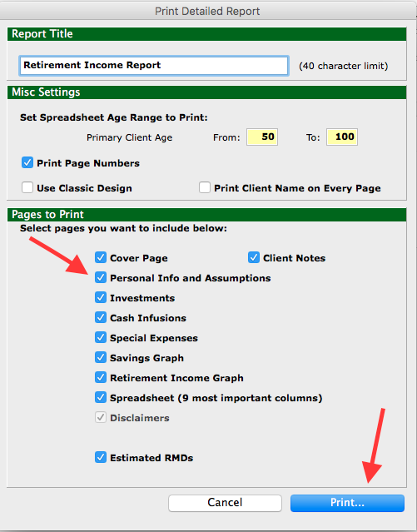
Task: Click the Report Title text field
Action: tap(154, 66)
